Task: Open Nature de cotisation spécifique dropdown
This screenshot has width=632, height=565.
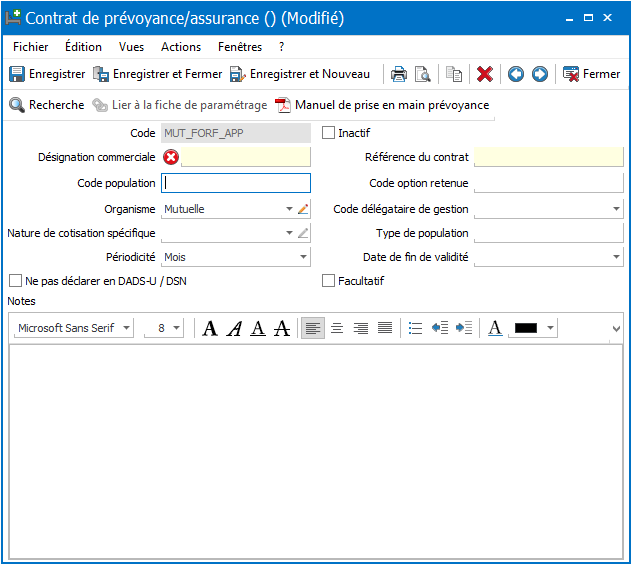Action: click(x=289, y=233)
